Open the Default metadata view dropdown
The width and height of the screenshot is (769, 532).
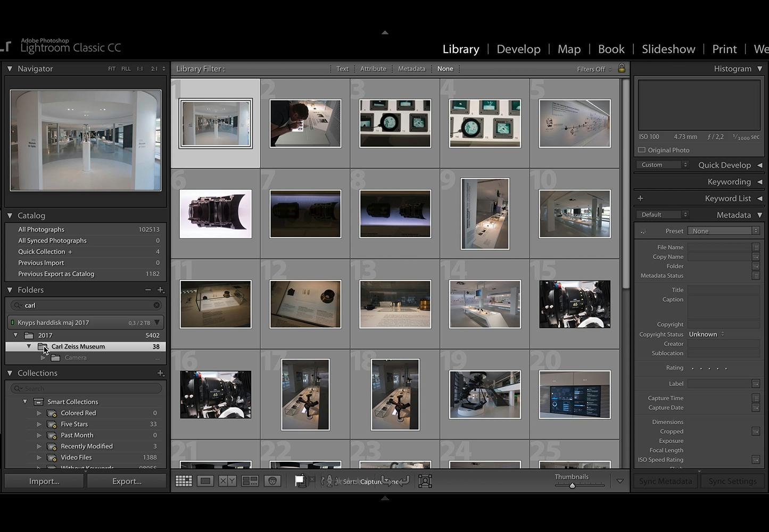click(x=663, y=215)
